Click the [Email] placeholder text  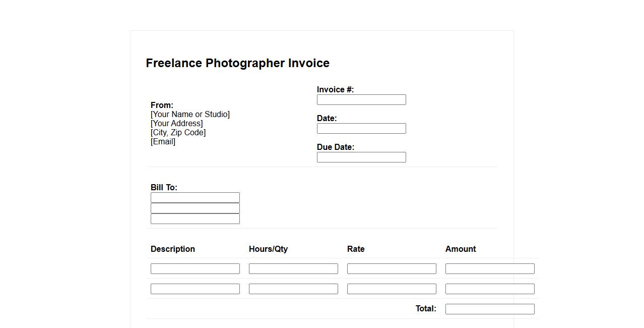(x=163, y=142)
